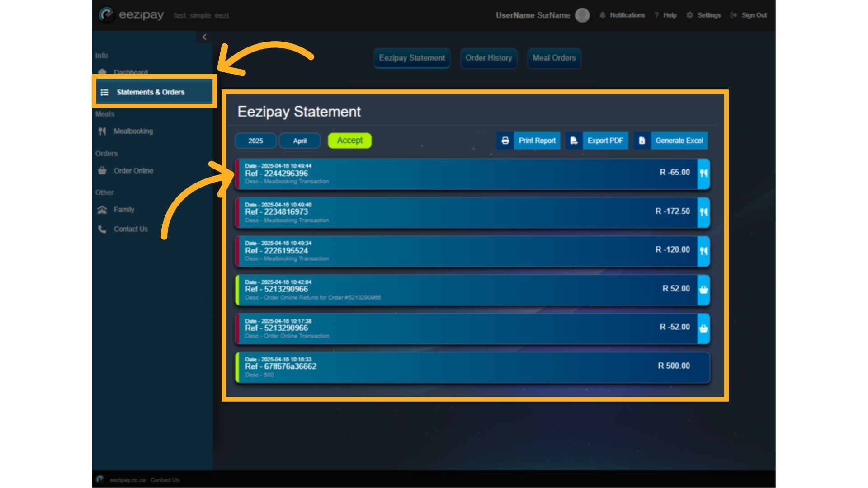The height and width of the screenshot is (488, 868).
Task: Click the Mealbooking fork and knife icon
Action: [x=102, y=131]
